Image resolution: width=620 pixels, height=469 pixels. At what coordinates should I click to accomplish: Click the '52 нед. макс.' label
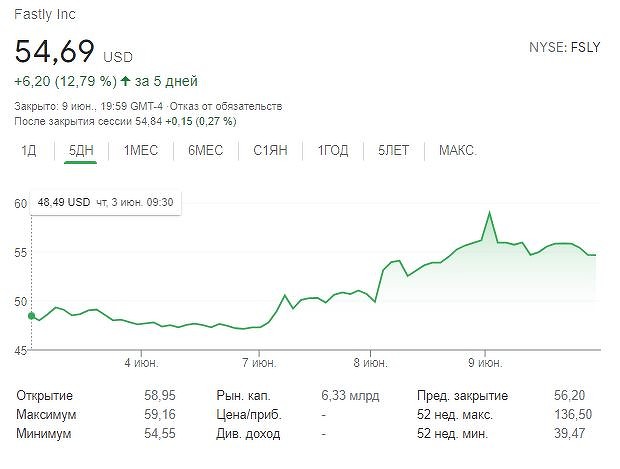pos(455,414)
